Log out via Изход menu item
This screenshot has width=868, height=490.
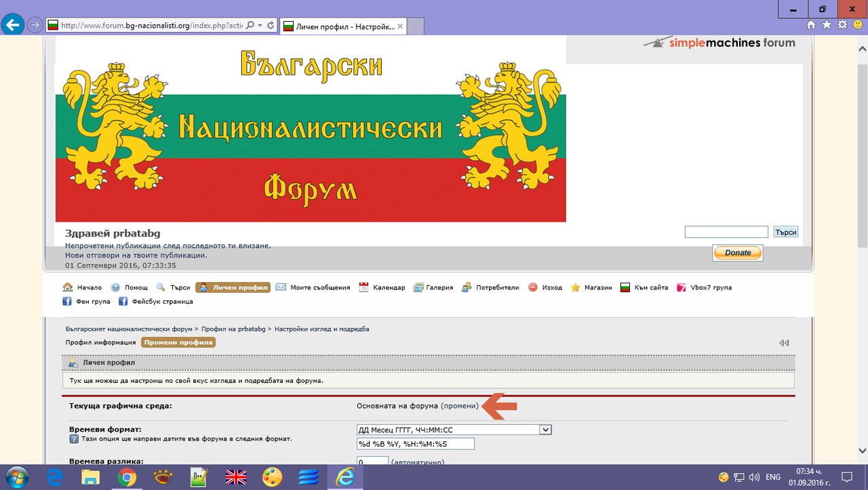coord(545,287)
